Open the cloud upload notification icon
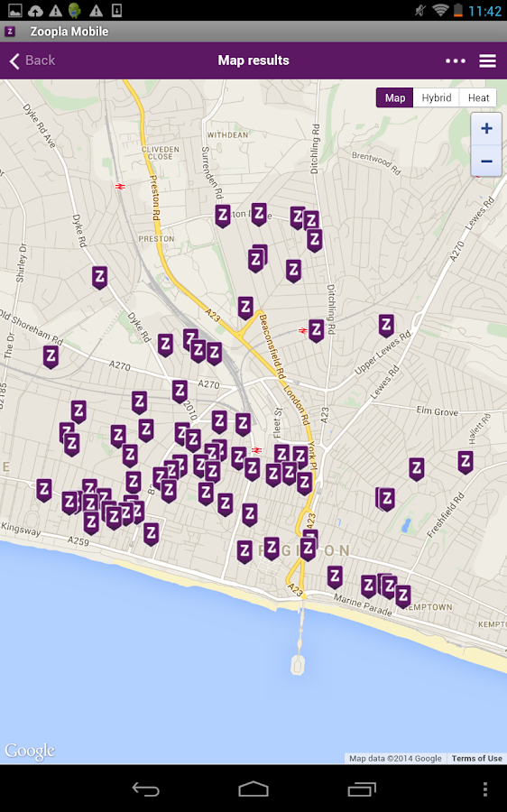Screen dimensions: 507x812 click(x=35, y=10)
